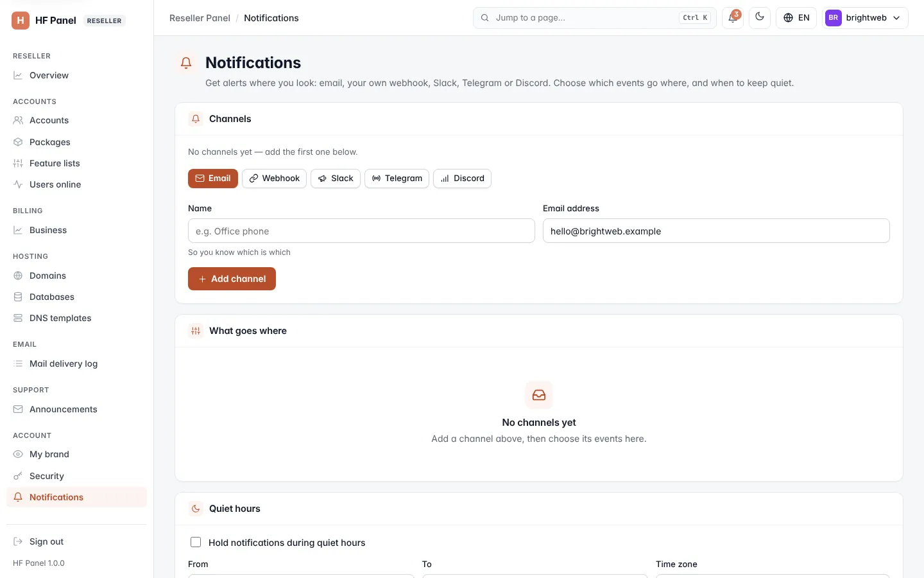
Task: Click the BR avatar badge
Action: tap(834, 18)
